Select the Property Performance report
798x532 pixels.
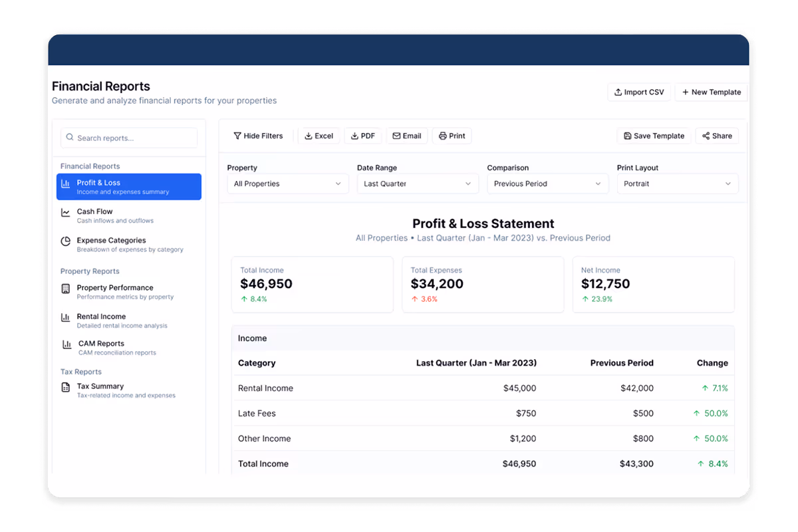pos(129,292)
